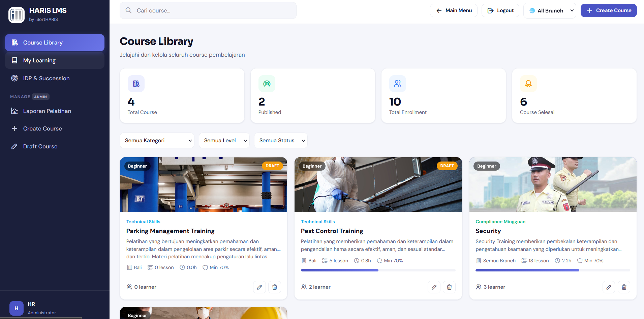Open the Security course thumbnail image
The height and width of the screenshot is (319, 644).
tap(553, 184)
